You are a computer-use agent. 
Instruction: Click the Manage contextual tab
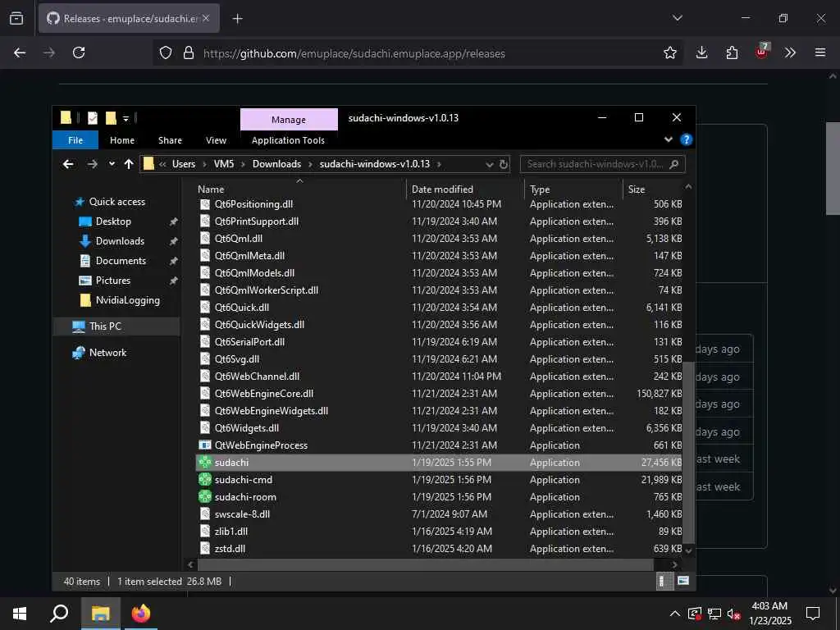pos(289,120)
